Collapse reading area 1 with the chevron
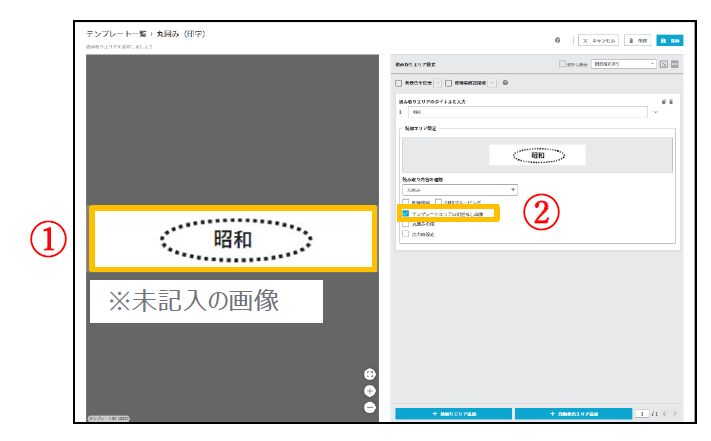 pyautogui.click(x=656, y=112)
